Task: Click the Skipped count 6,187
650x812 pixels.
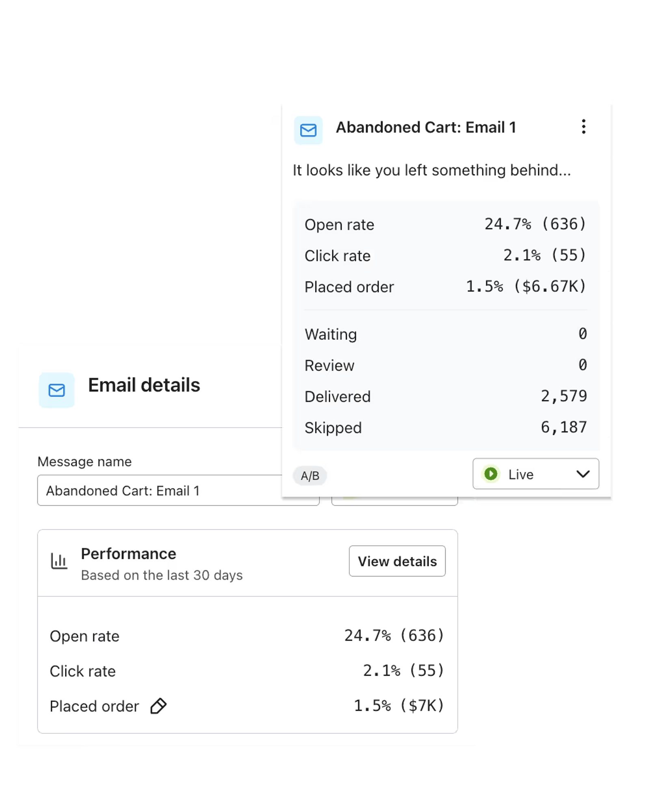Action: (563, 427)
